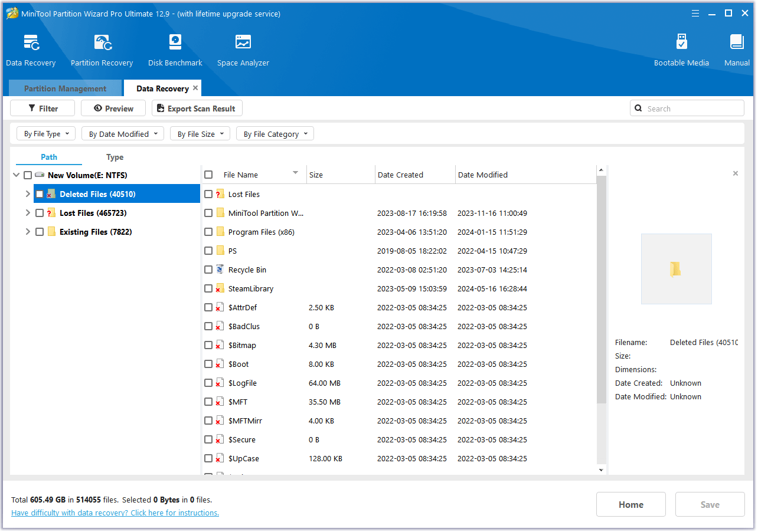
Task: Click the scrollbar down arrow
Action: [602, 470]
